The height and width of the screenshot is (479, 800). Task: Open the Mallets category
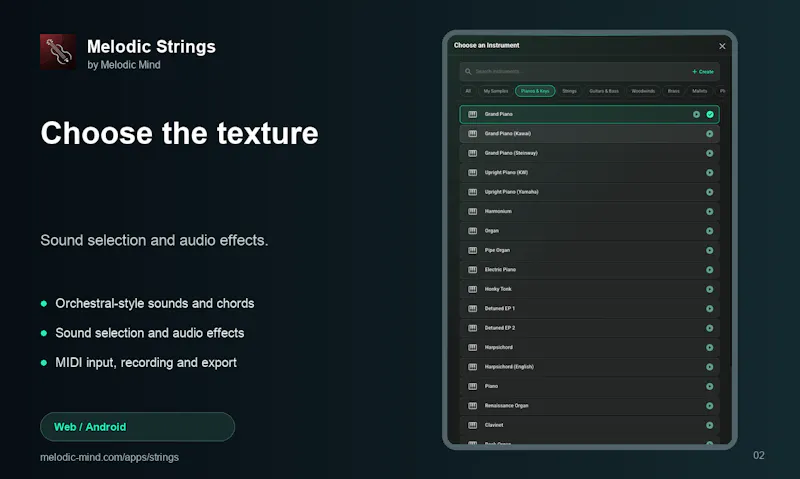699,91
